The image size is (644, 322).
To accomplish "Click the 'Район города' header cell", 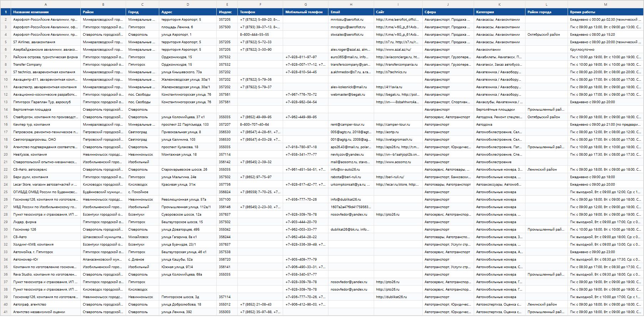I will pyautogui.click(x=547, y=12).
